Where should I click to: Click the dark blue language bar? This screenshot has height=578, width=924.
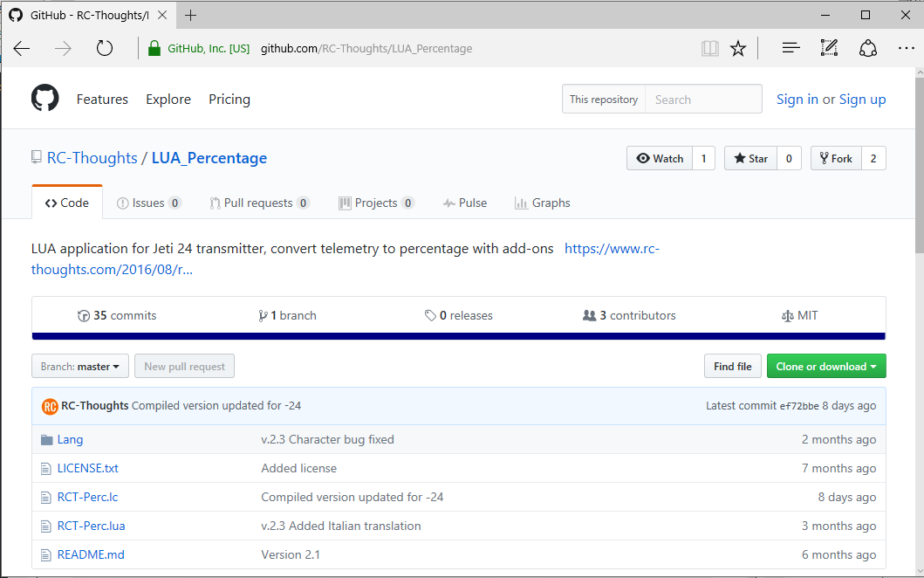458,336
